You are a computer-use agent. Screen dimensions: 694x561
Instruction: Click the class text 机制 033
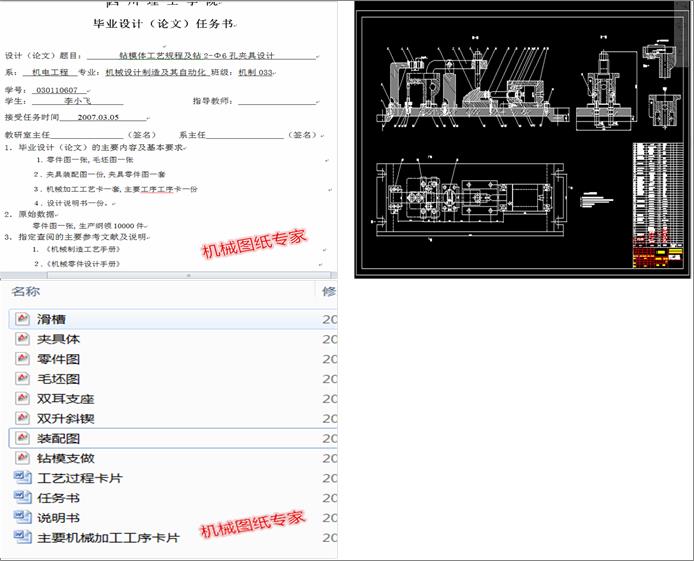pos(255,72)
